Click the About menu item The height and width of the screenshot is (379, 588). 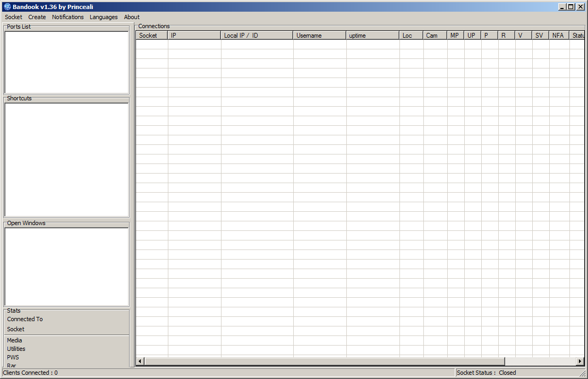(x=132, y=17)
